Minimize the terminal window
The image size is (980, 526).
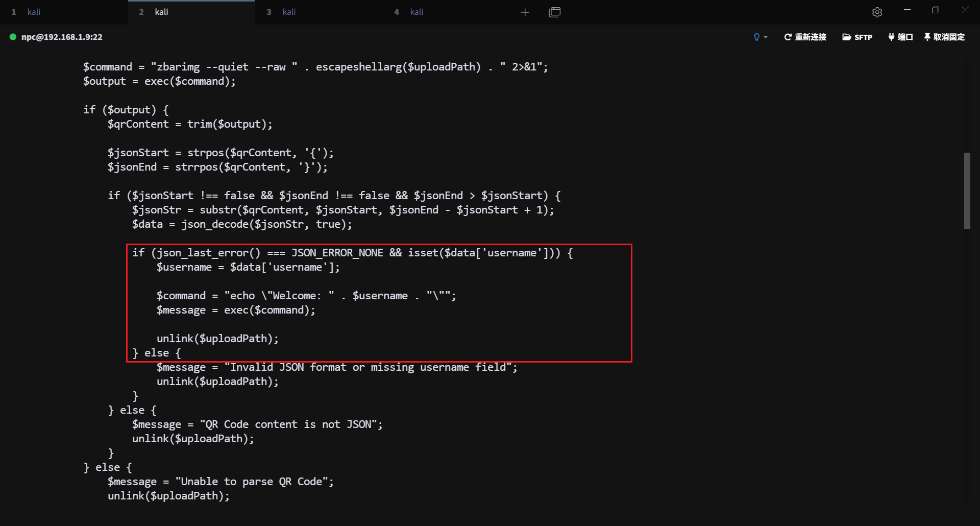[x=907, y=10]
